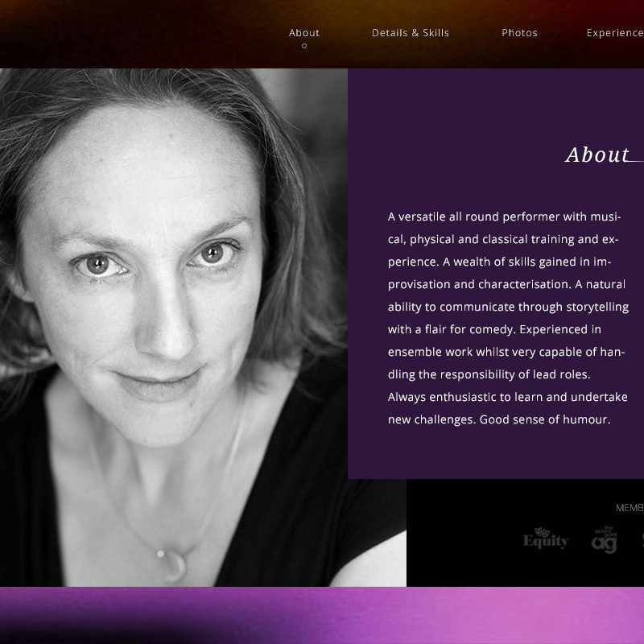
Task: Click the partially visible logo right of ag
Action: (642, 539)
